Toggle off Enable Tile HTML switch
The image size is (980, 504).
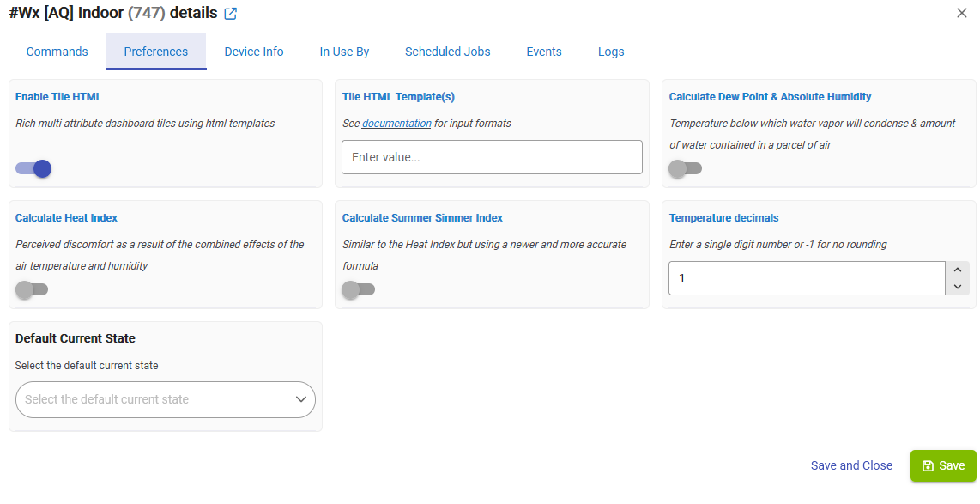coord(33,169)
